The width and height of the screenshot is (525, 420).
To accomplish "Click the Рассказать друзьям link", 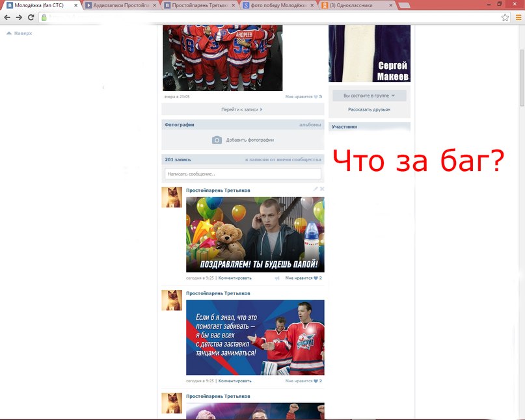I will [369, 109].
